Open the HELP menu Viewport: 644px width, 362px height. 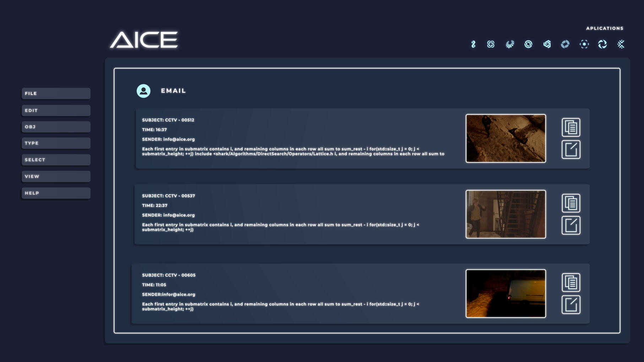(55, 193)
